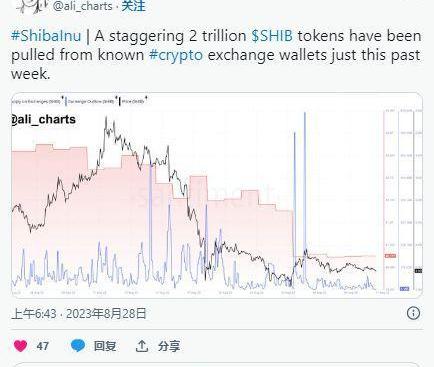Open the tweet date 2023年8月28日
Image resolution: width=434 pixels, height=367 pixels.
click(106, 313)
